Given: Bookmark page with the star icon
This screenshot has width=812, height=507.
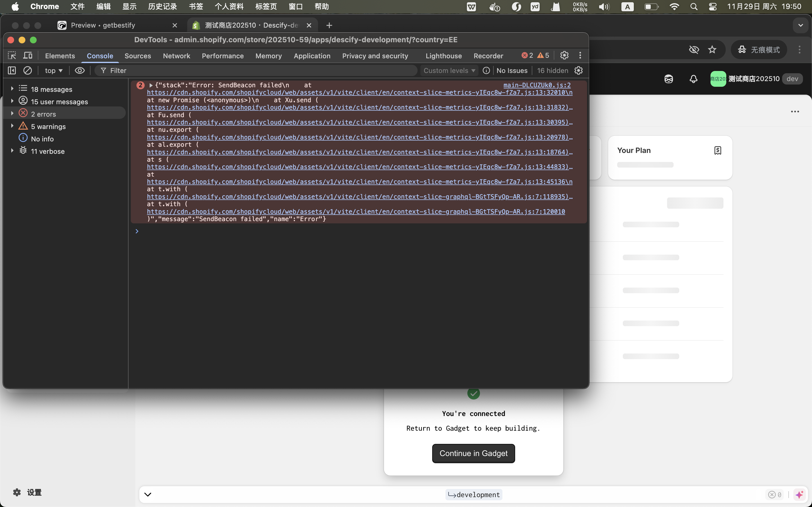Looking at the screenshot, I should click(712, 50).
